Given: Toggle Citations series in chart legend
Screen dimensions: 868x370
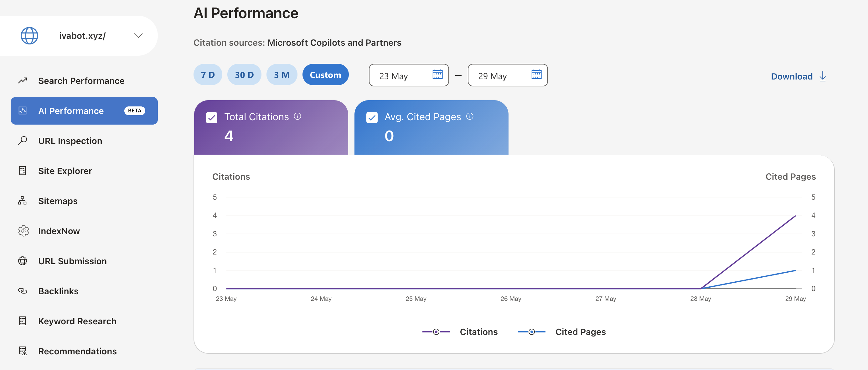Looking at the screenshot, I should click(460, 332).
